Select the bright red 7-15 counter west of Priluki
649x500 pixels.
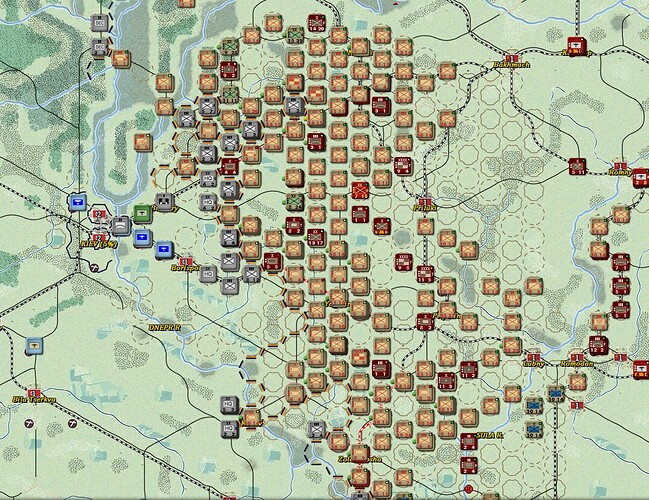click(x=360, y=190)
